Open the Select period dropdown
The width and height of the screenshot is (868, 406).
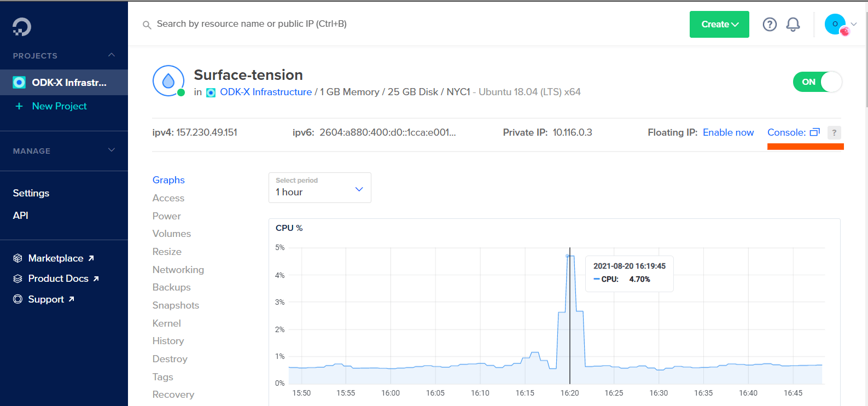click(320, 188)
